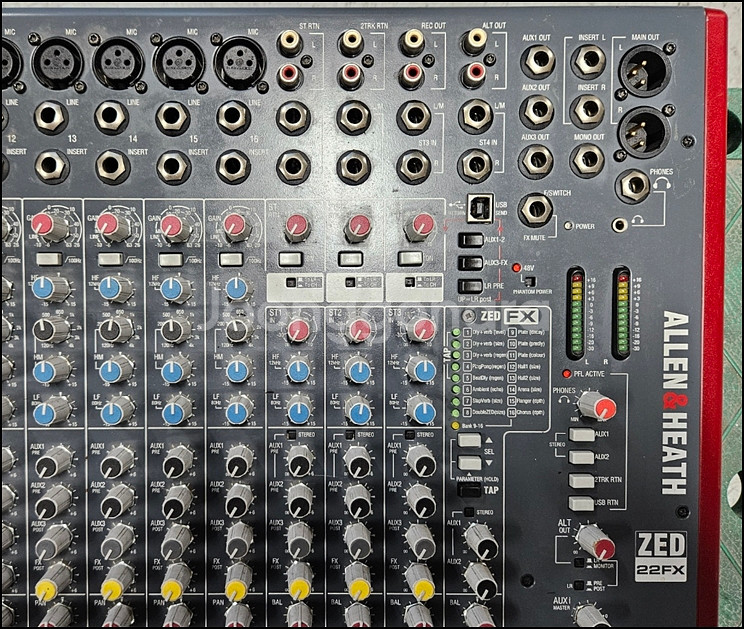Toggle the AUX3-FX USB send button

[x=470, y=262]
